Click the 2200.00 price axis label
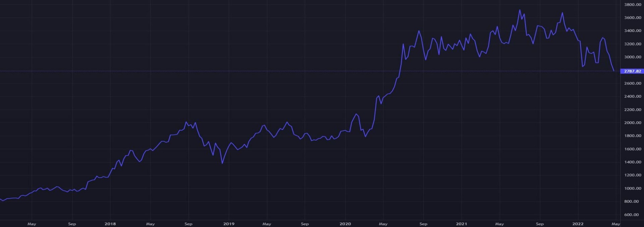The width and height of the screenshot is (644, 227). 633,110
